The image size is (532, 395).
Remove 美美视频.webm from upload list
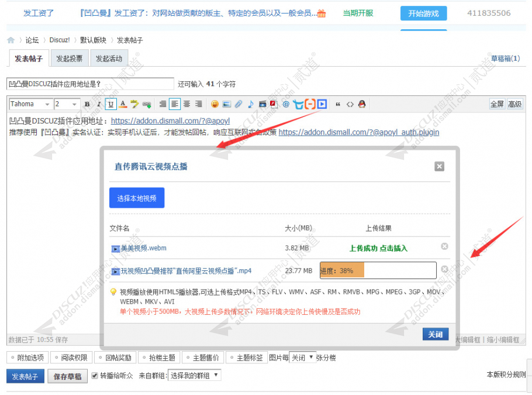coord(444,246)
